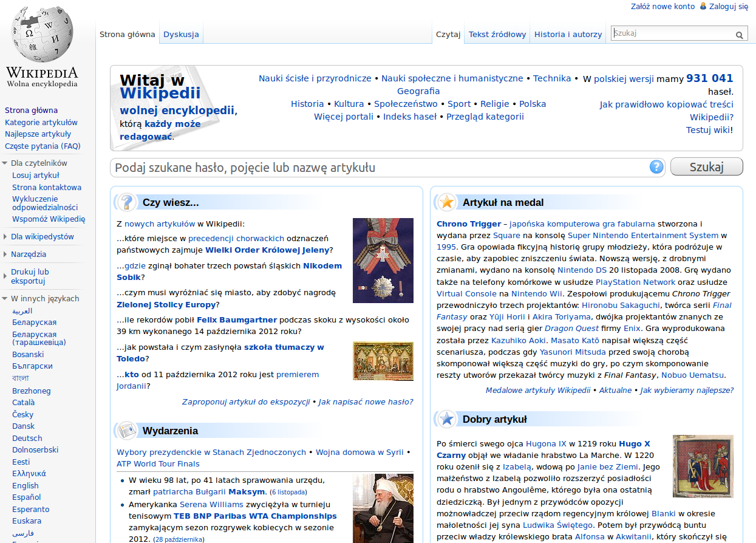Screen dimensions: 756x543
Task: Click the Testuj wiki link
Action: [x=708, y=129]
